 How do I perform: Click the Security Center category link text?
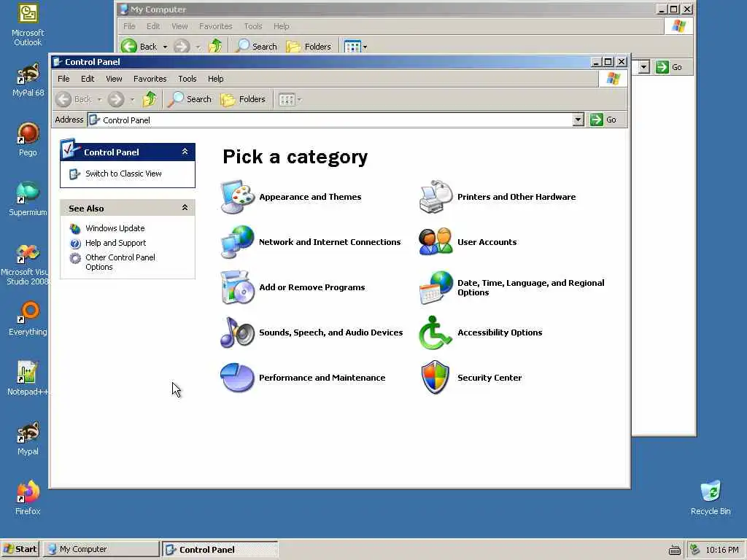pos(489,378)
